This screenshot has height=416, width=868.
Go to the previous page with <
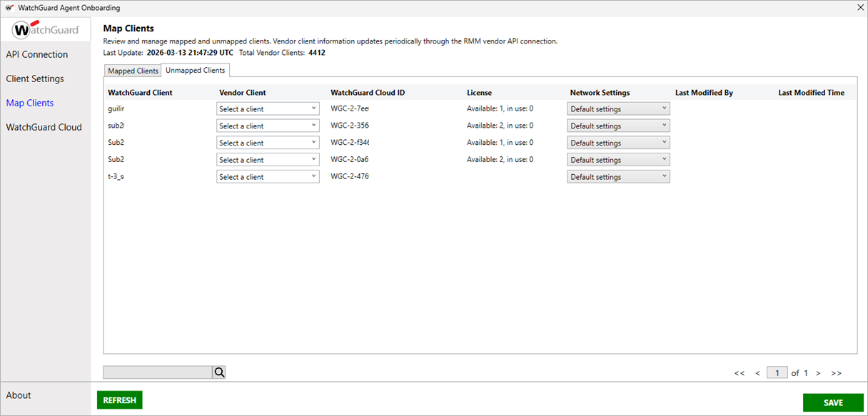(757, 373)
